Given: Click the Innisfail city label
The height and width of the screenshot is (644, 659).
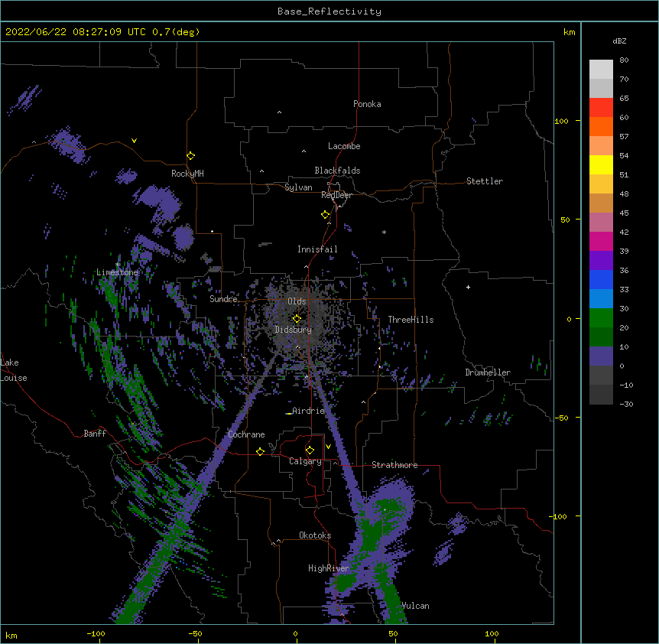Looking at the screenshot, I should pos(317,249).
